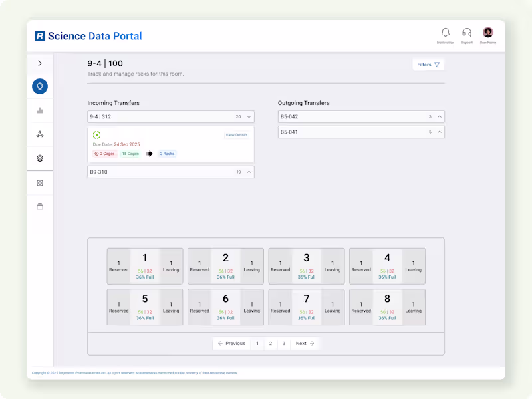Image resolution: width=532 pixels, height=399 pixels.
Task: Click the green 18 Cages badge
Action: coord(130,154)
